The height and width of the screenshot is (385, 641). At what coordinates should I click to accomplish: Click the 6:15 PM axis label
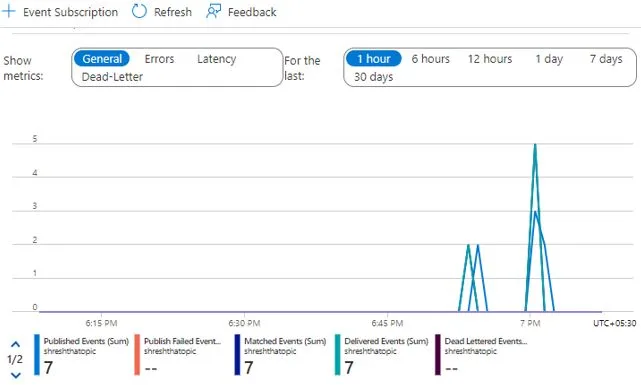click(x=101, y=323)
